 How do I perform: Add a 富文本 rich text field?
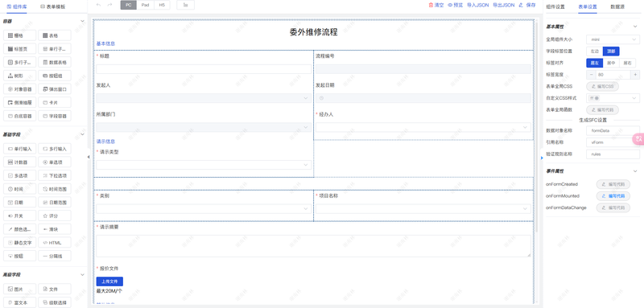point(19,302)
